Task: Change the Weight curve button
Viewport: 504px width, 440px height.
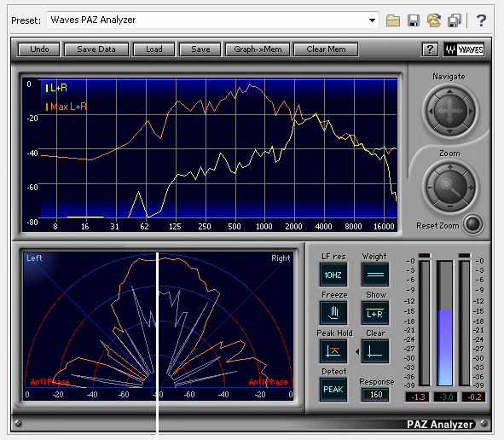Action: pos(375,275)
